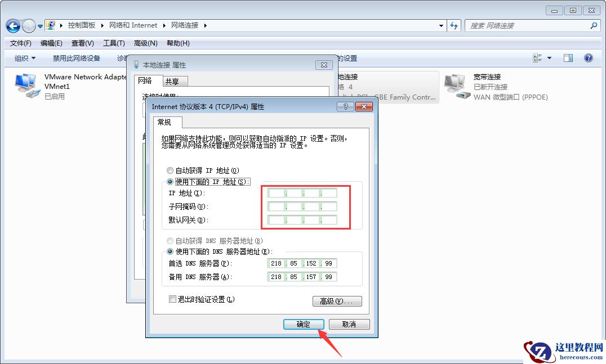Open the blue Help icon at top right
The image size is (606, 364).
click(588, 57)
